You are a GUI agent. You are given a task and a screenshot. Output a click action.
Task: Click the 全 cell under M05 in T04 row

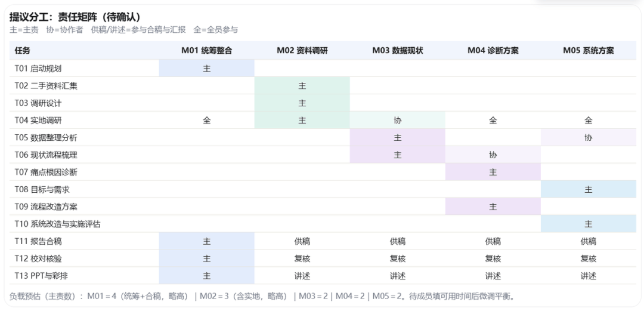589,120
